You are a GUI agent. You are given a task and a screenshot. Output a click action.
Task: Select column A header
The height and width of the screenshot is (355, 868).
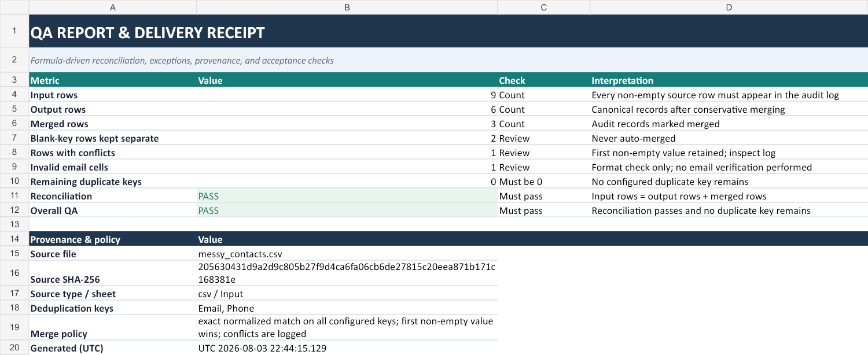click(x=112, y=8)
